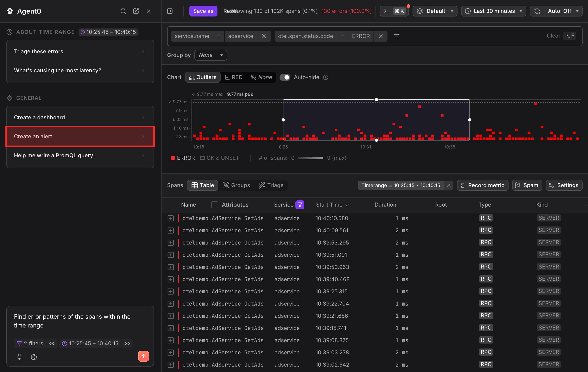The height and width of the screenshot is (372, 588).
Task: Click the Save as button
Action: [203, 11]
